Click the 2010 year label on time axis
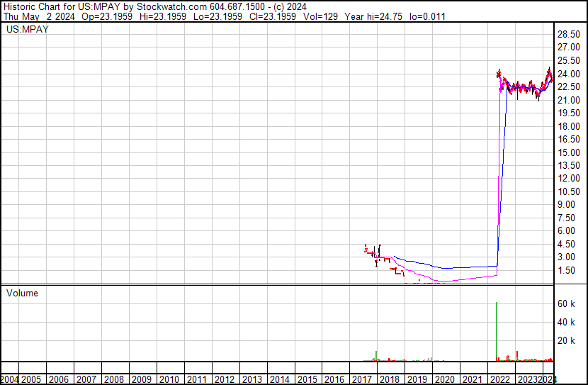The image size is (588, 385). (168, 379)
